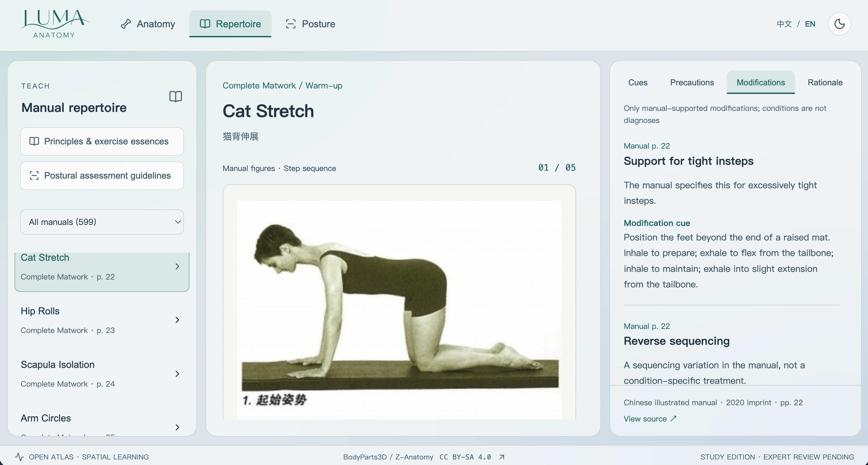Viewport: 868px width, 465px height.
Task: Click the Cat Stretch starting position figure
Action: click(399, 310)
